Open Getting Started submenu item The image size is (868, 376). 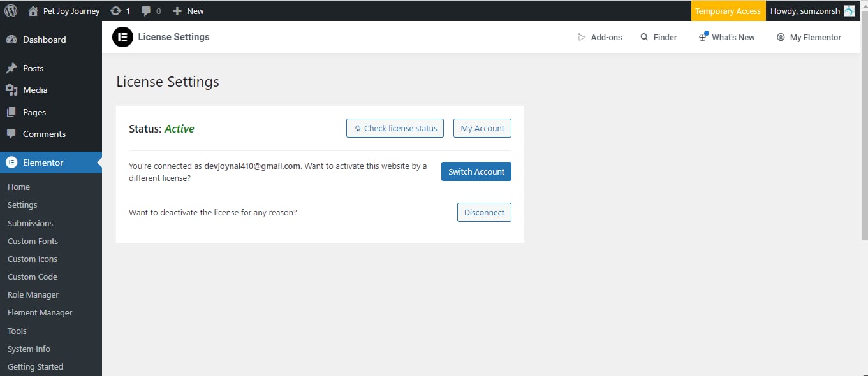35,366
